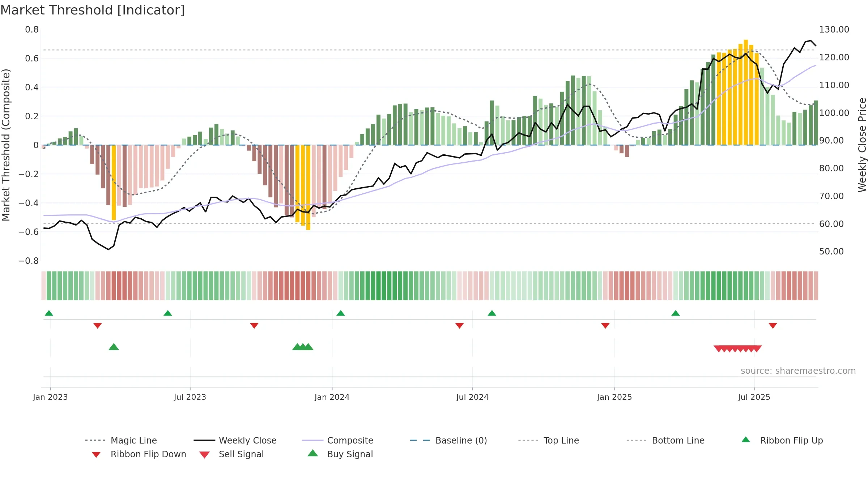Click the Ribbon Flip Down marker before Jul 2024
Image resolution: width=868 pixels, height=488 pixels.
[x=460, y=326]
